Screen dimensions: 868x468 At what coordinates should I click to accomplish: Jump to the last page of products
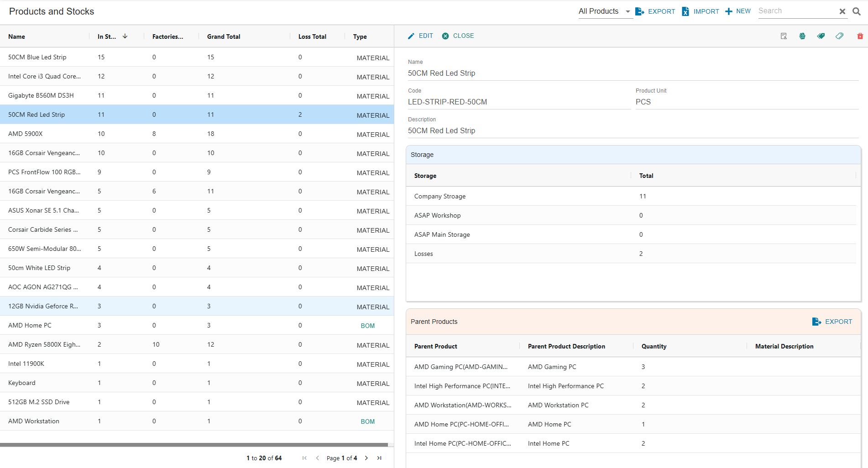379,458
